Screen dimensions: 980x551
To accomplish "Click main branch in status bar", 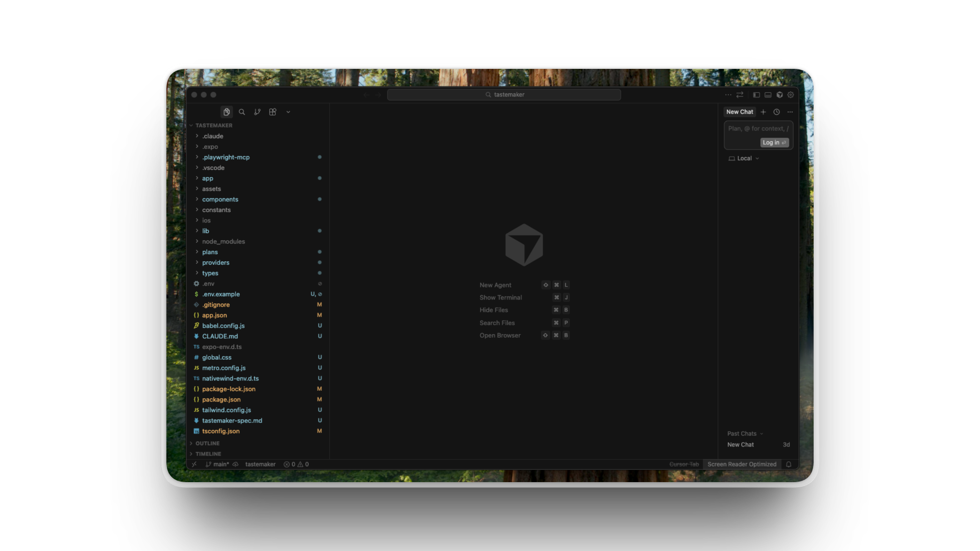I will [x=218, y=464].
